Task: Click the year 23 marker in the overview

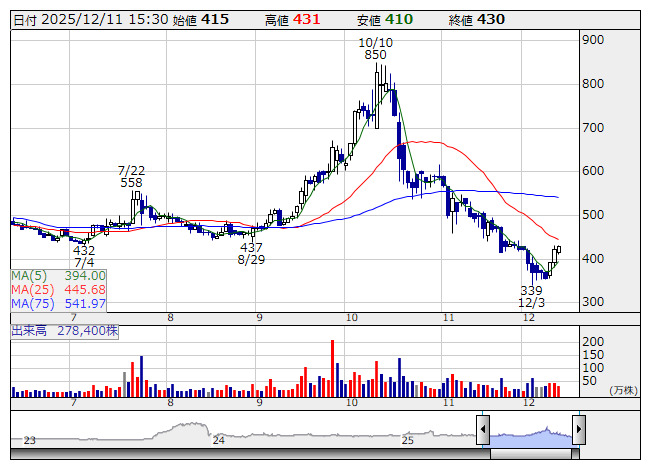Action: tap(30, 440)
